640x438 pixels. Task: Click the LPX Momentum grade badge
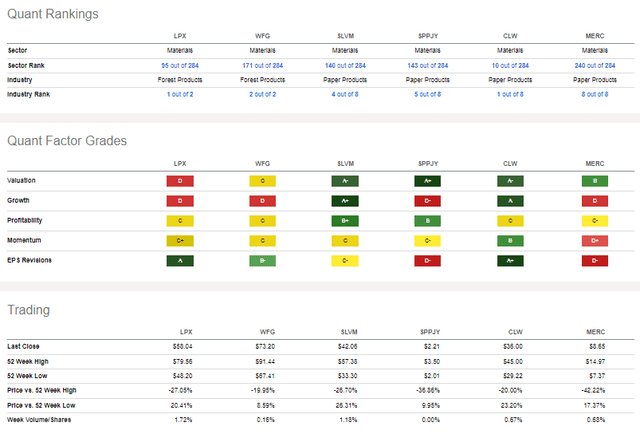180,241
